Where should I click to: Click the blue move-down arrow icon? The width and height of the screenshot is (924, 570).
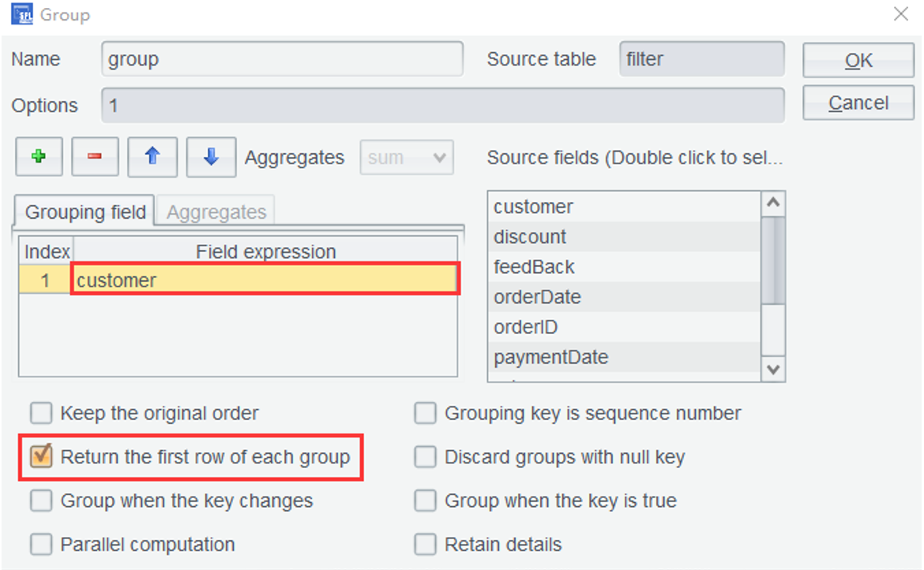point(211,156)
